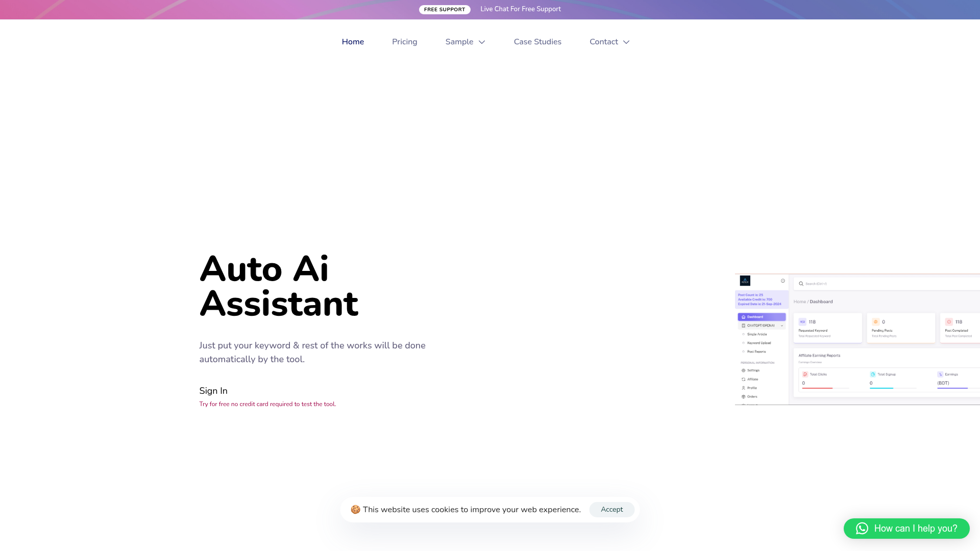This screenshot has width=980, height=551.
Task: Open the 'How can I help you?' chat
Action: pyautogui.click(x=915, y=529)
